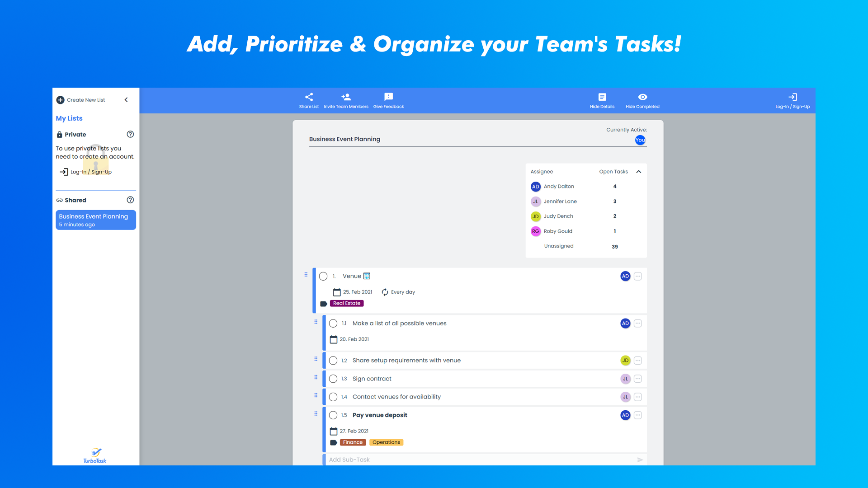Expand options for Venue task ellipsis menu
Viewport: 868px width, 488px height.
[638, 275]
